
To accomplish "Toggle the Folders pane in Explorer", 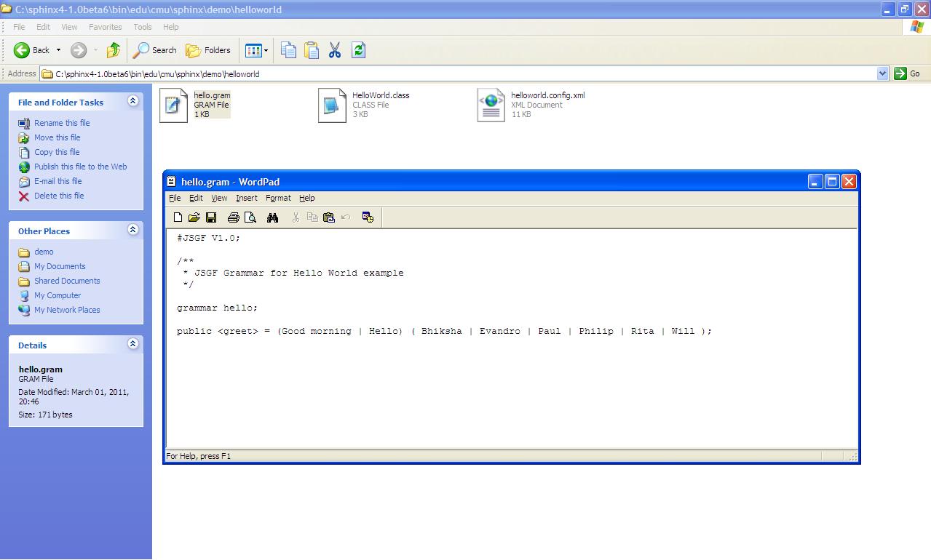I will [208, 50].
